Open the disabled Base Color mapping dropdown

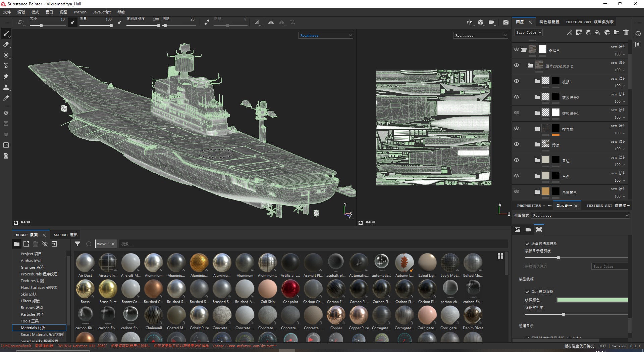609,266
